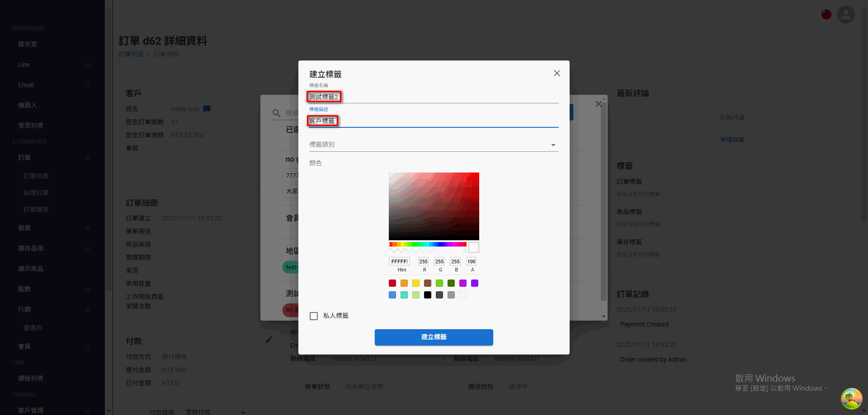Open 展示商品 in the sidebar
Image resolution: width=868 pixels, height=415 pixels.
[x=31, y=269]
